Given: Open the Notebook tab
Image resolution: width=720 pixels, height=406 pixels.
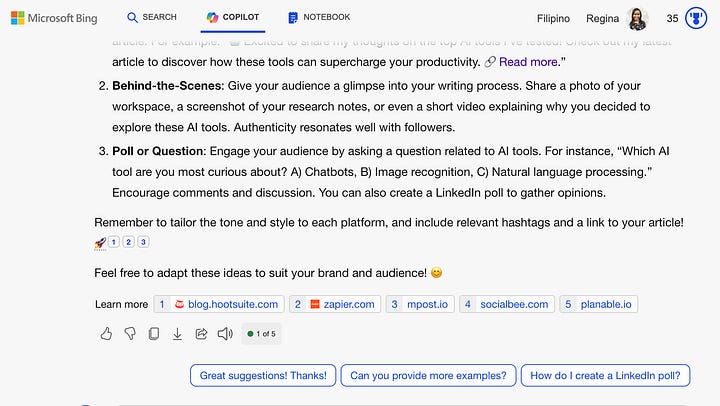Looking at the screenshot, I should (319, 17).
